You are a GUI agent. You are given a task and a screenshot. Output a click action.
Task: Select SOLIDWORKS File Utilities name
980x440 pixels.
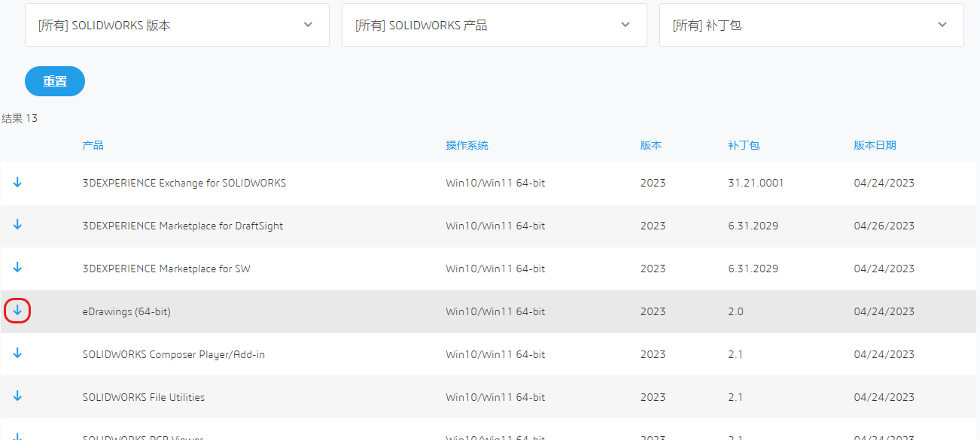click(x=143, y=397)
